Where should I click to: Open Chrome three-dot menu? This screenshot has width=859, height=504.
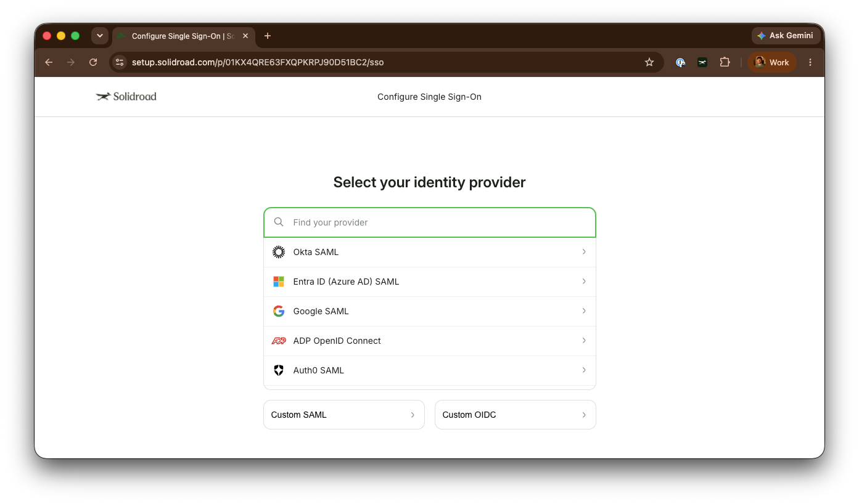coord(810,62)
